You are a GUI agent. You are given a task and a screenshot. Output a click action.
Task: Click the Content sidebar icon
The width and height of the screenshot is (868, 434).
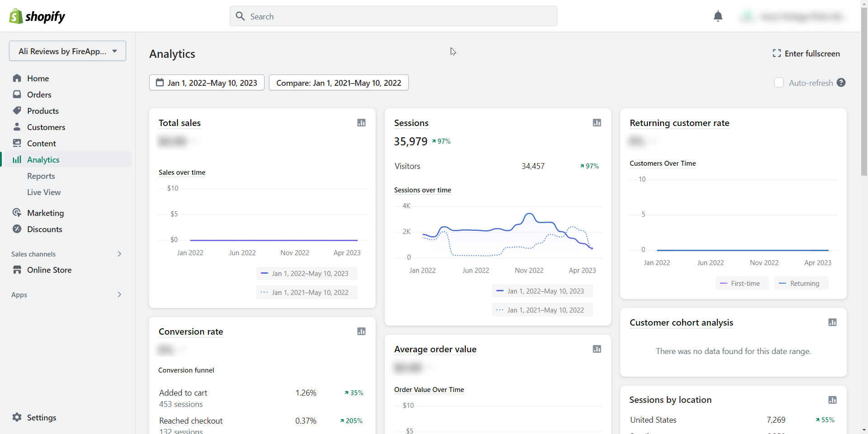pyautogui.click(x=17, y=143)
